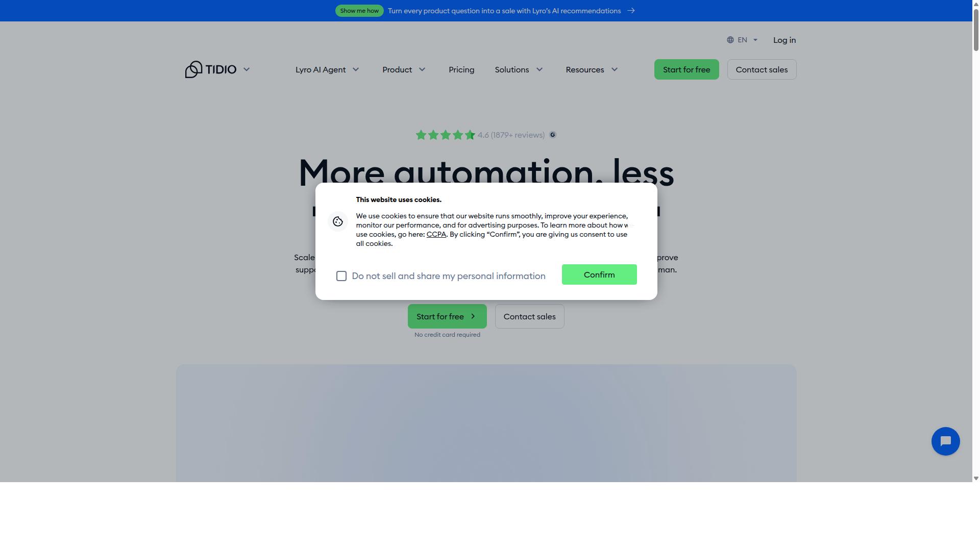980x551 pixels.
Task: Check 'Do not sell and share' checkbox
Action: pyautogui.click(x=341, y=276)
